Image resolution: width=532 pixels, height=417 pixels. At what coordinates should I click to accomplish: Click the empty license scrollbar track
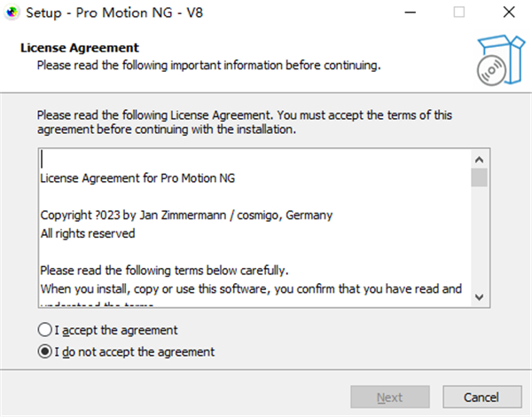479,240
